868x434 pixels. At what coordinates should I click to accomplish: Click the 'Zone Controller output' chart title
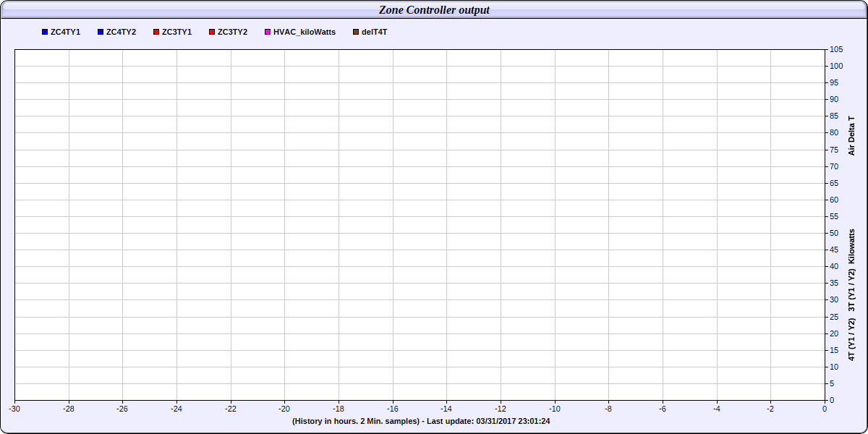(434, 10)
